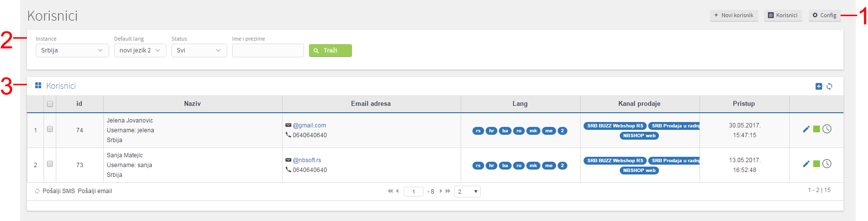Screen dimensions: 868x221
Task: Edit Sanja Matejic with the pencil icon
Action: [806, 164]
